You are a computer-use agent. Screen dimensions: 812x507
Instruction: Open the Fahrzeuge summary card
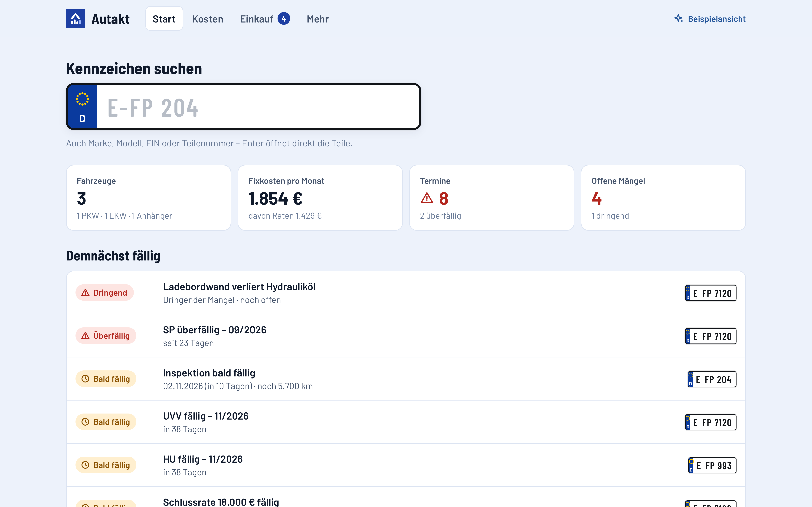[149, 198]
